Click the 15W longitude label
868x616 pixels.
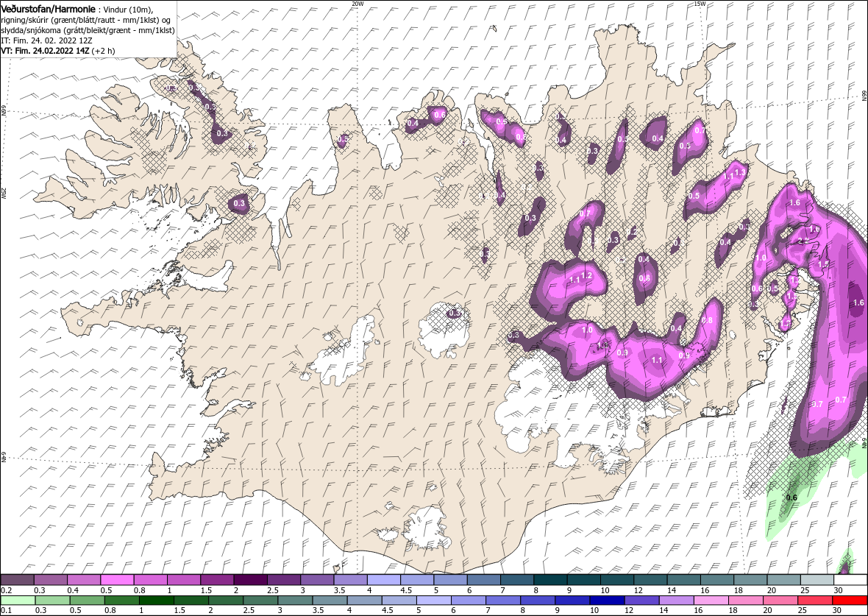click(x=700, y=4)
